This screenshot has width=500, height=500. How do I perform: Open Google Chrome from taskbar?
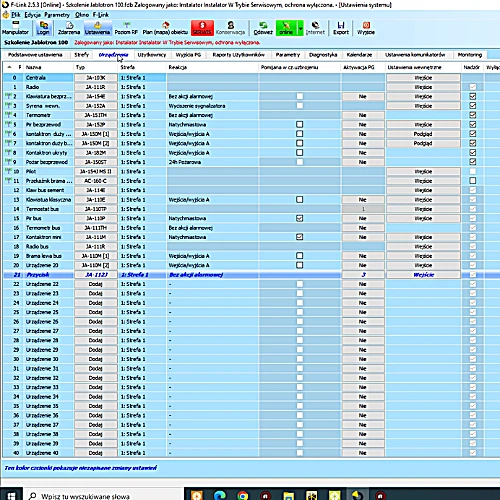243,496
